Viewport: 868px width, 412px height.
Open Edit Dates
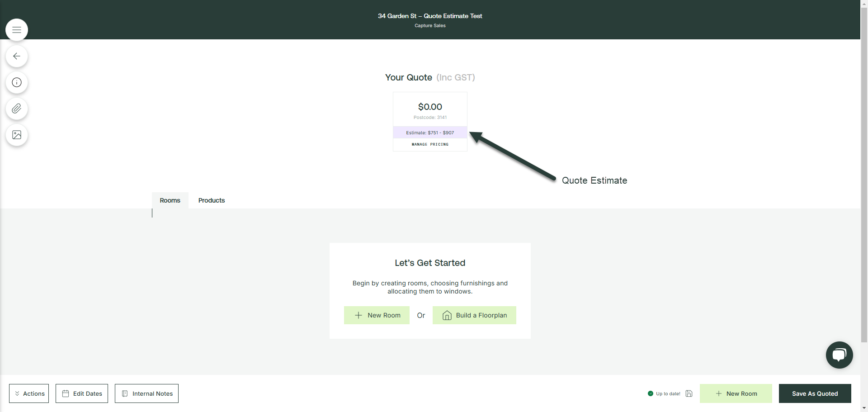click(x=82, y=393)
